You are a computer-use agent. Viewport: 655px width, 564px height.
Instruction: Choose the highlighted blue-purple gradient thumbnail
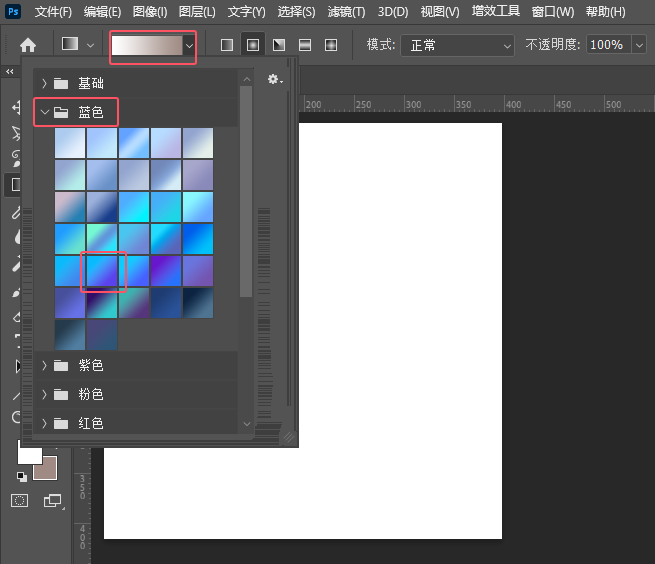tap(102, 271)
